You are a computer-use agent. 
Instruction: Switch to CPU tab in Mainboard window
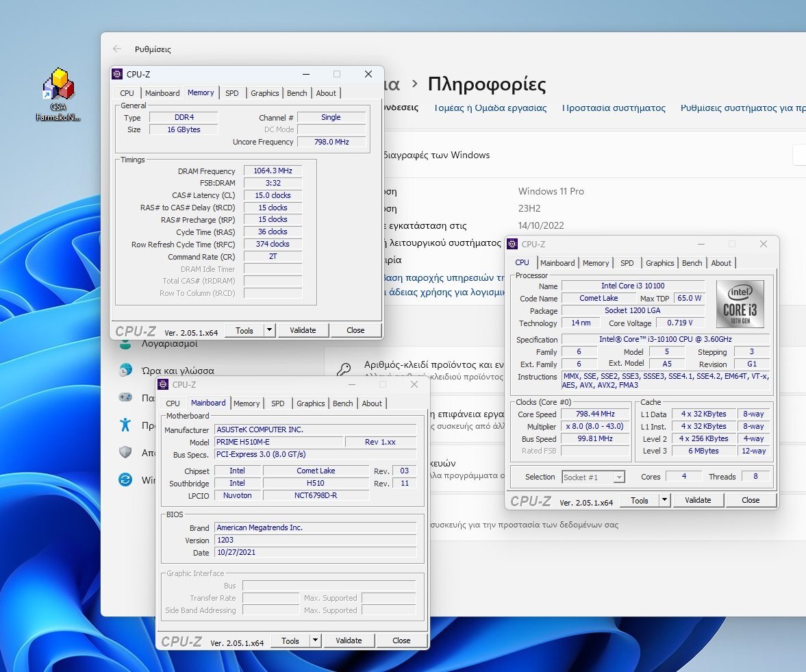[x=173, y=403]
